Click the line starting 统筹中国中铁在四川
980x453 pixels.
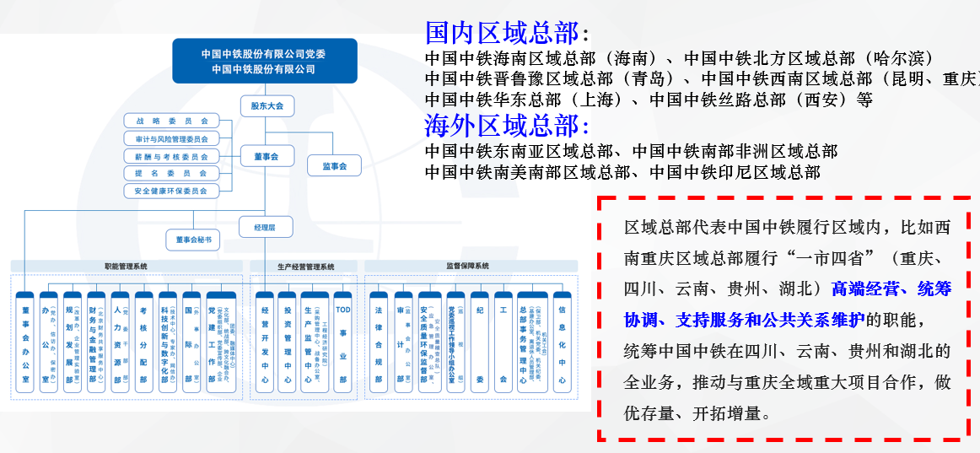788,351
